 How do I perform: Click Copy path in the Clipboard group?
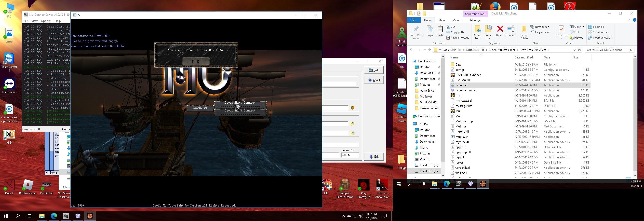[x=455, y=32]
